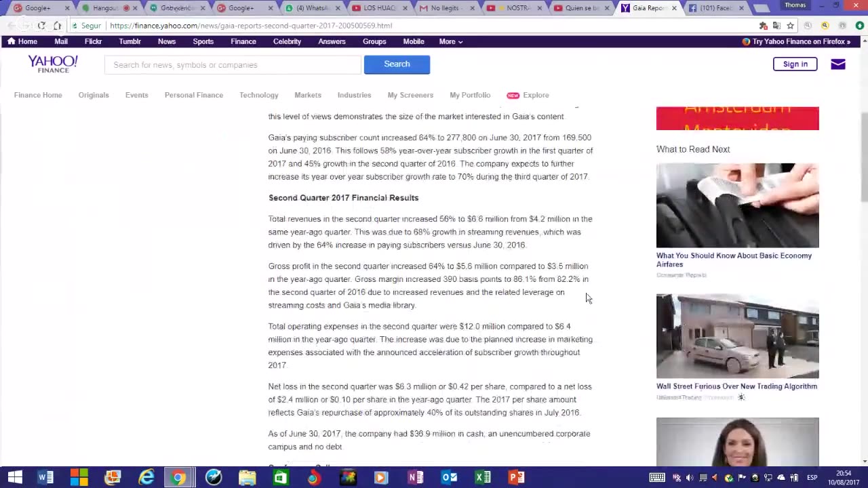Close the Gaia Reports browser tab
868x488 pixels.
[x=674, y=8]
